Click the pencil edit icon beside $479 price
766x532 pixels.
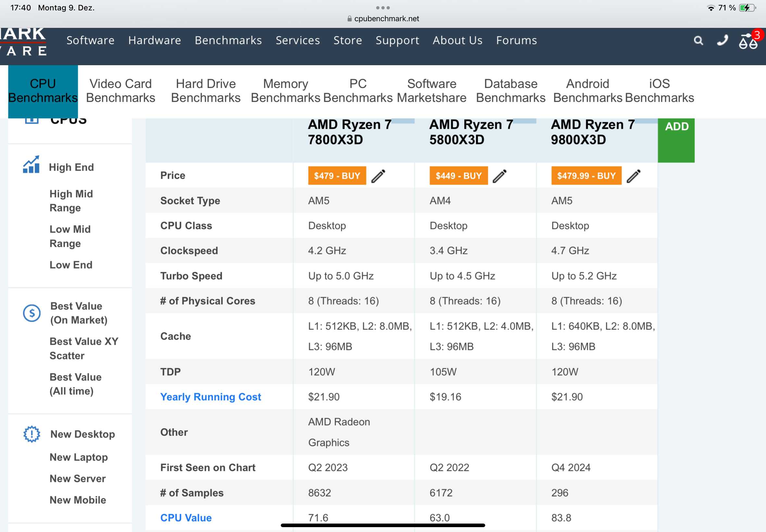tap(378, 176)
